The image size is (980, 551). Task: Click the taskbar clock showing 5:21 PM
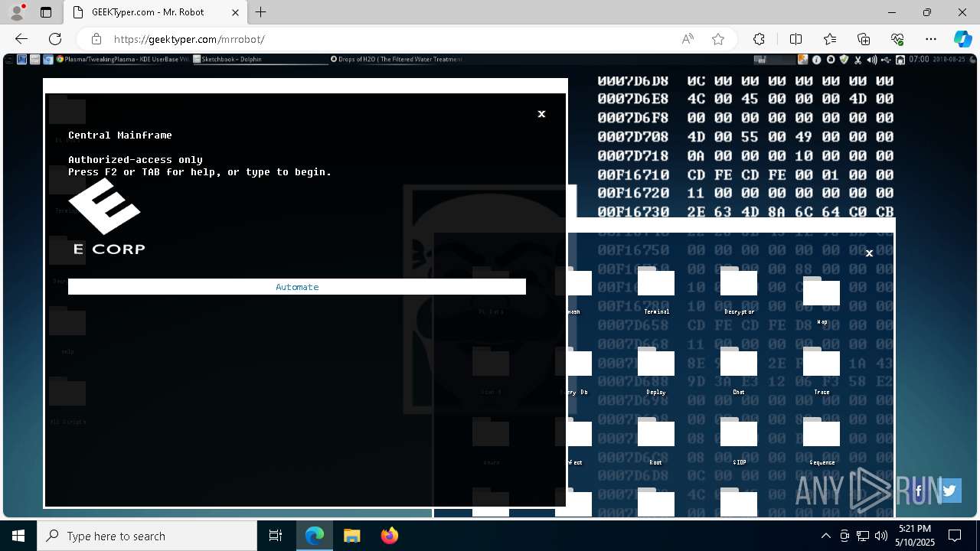915,536
